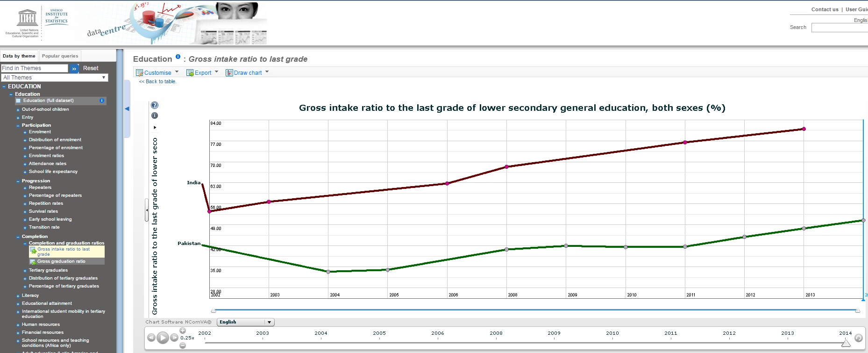Open the All Themes dropdown

tap(55, 78)
